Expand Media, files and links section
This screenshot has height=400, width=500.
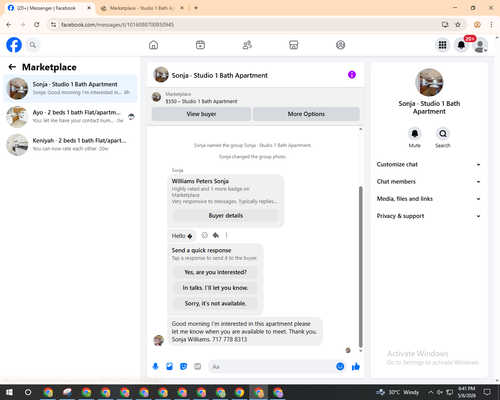pos(429,199)
